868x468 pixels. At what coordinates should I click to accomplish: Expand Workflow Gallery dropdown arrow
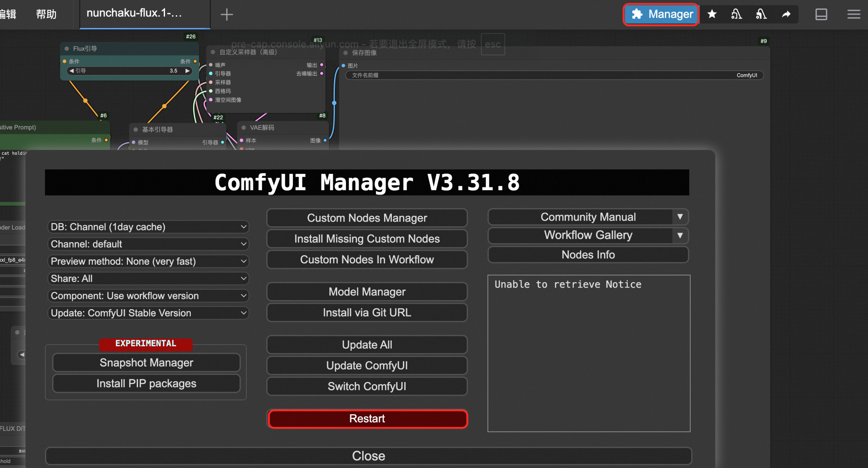pyautogui.click(x=680, y=235)
